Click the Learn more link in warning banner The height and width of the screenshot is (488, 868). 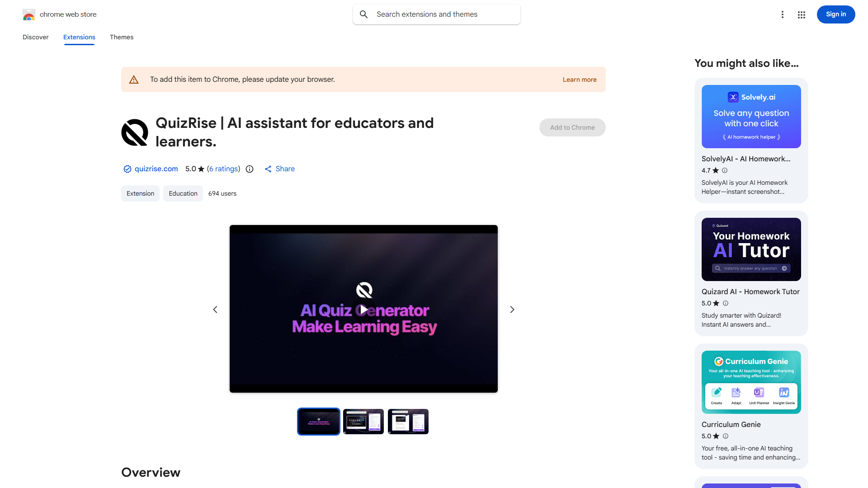[580, 80]
